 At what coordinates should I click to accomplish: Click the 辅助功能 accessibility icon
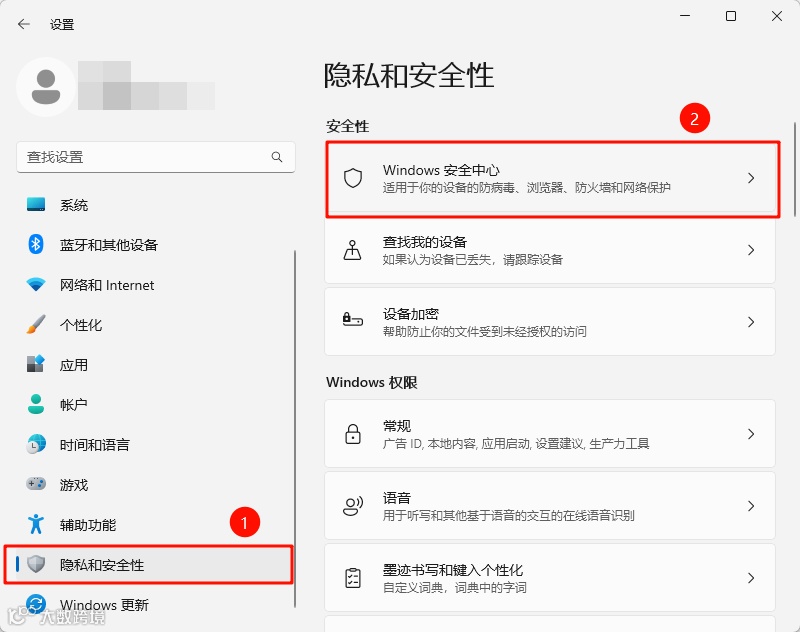pyautogui.click(x=36, y=524)
